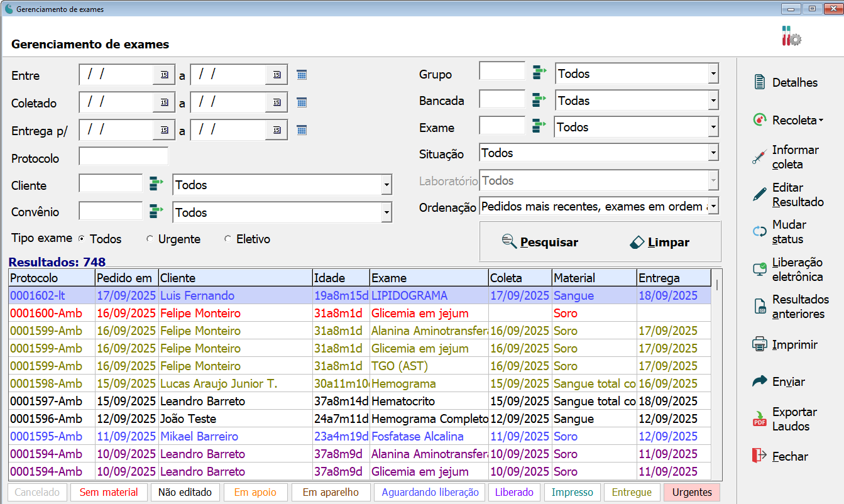The height and width of the screenshot is (504, 844).
Task: Click the Liberado legend swatch
Action: click(x=514, y=493)
